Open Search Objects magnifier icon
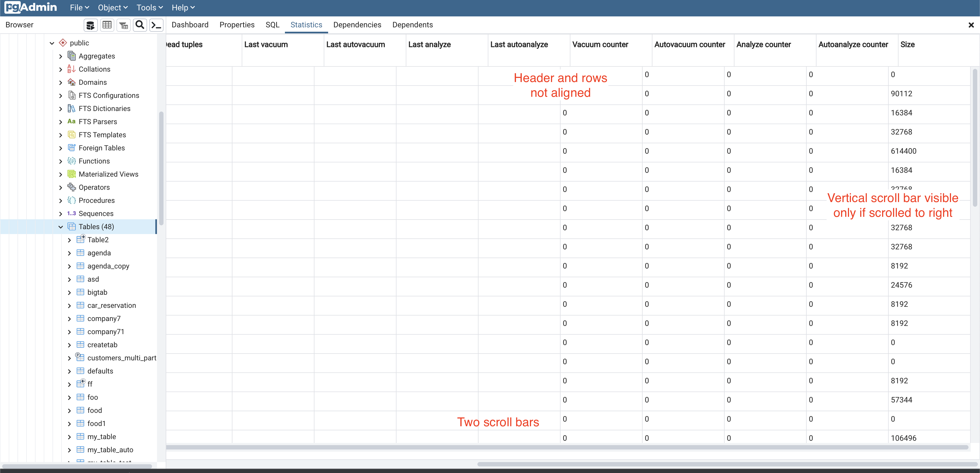The width and height of the screenshot is (980, 473). tap(140, 25)
